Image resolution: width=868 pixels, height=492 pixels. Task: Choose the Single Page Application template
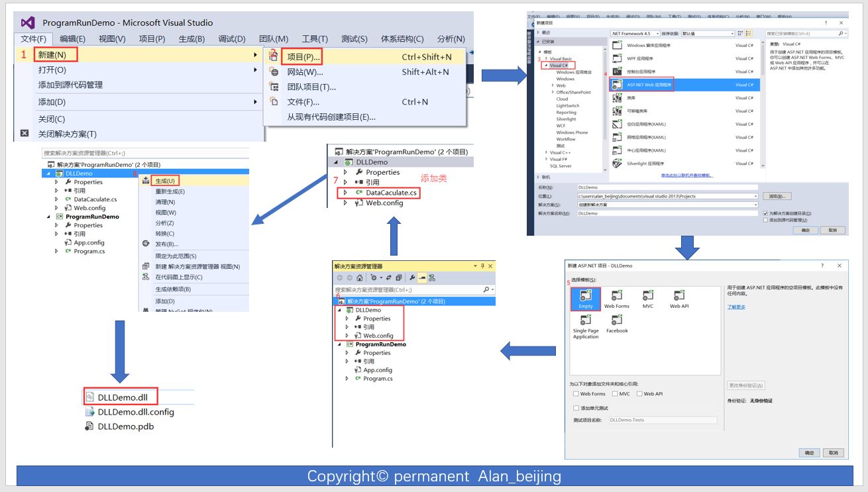tap(586, 326)
